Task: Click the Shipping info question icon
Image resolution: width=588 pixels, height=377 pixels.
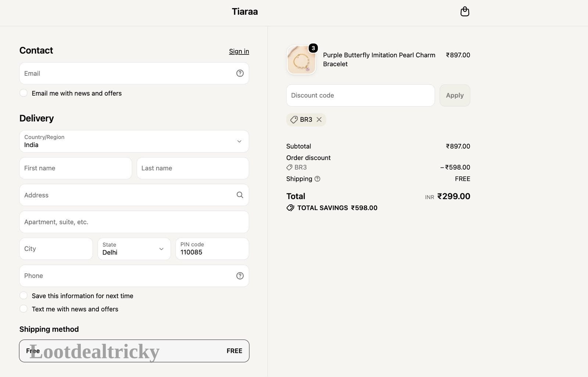Action: (318, 179)
